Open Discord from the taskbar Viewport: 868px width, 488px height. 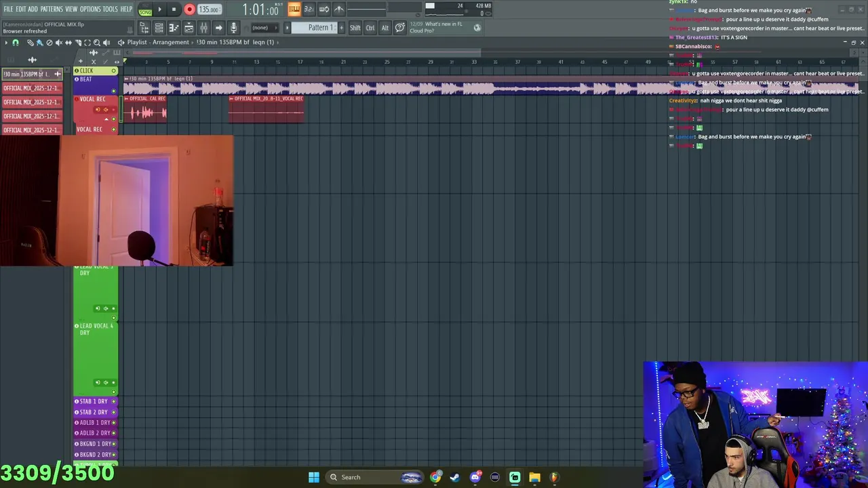pos(475,477)
